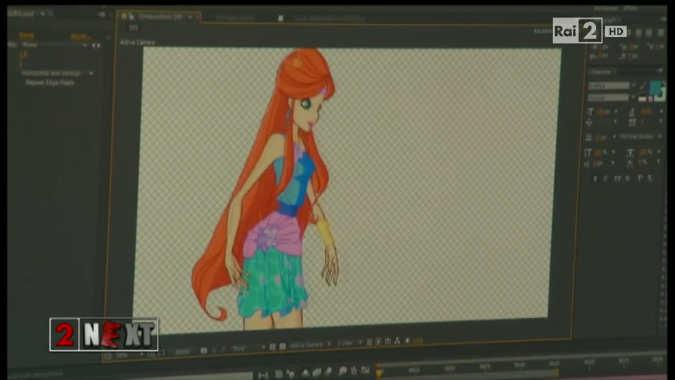Open the Horizontal and Vertical dropdown

pos(58,74)
